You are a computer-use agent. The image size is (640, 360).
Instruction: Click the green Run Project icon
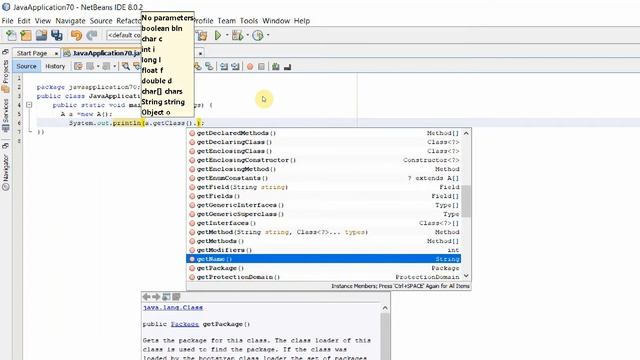(x=218, y=36)
